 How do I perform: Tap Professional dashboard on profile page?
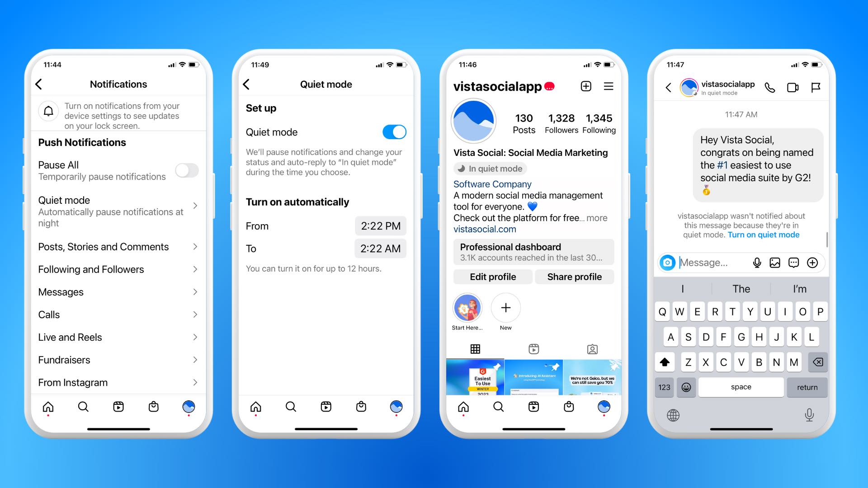pyautogui.click(x=533, y=252)
